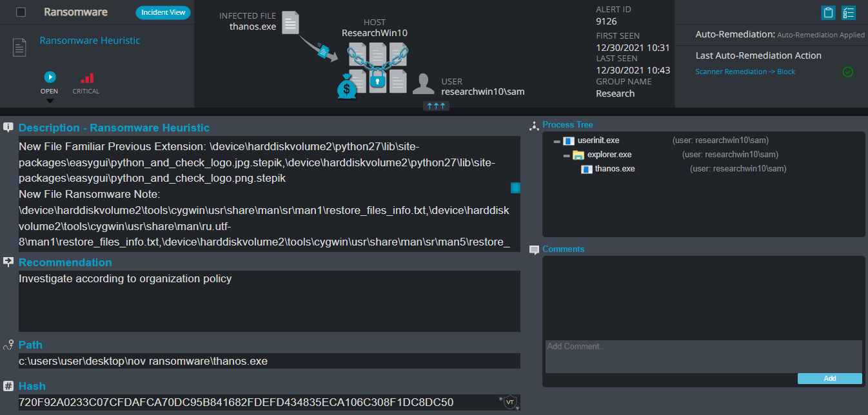Tick the checkbox beside the Ransomware title
The width and height of the screenshot is (868, 415).
[21, 12]
